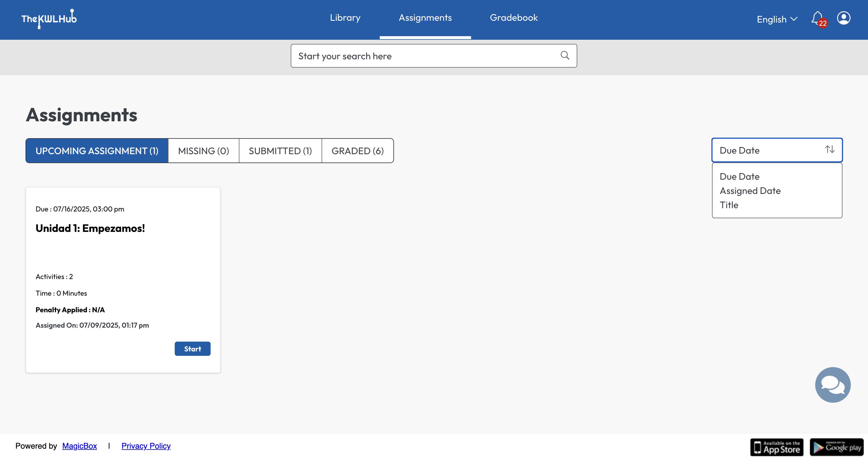Screen dimensions: 868x462
Task: Toggle the sort order arrows icon
Action: click(830, 149)
